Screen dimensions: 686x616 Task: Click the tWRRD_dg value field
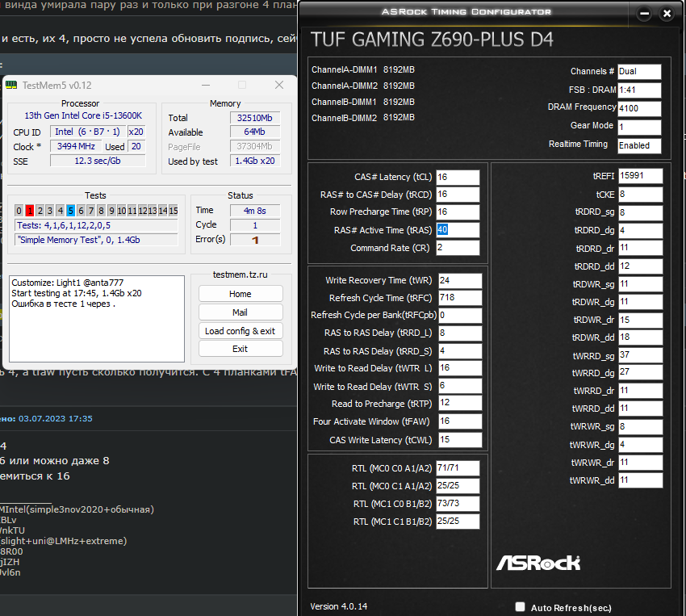[641, 372]
